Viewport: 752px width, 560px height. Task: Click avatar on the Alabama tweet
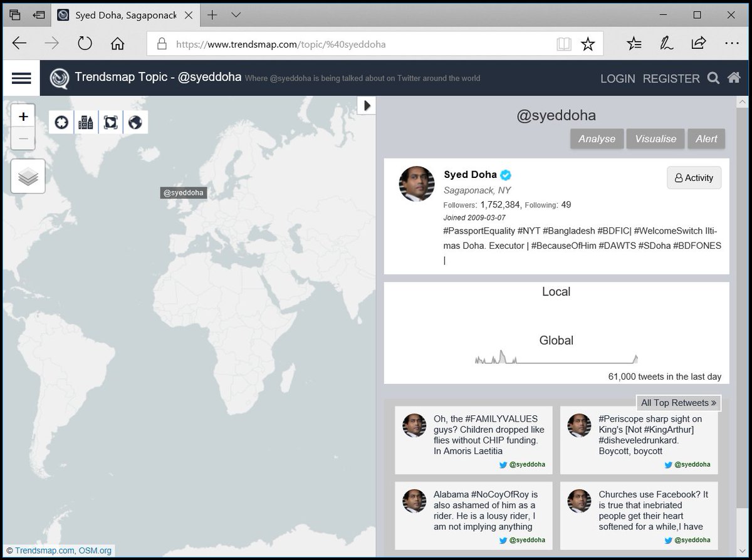(x=414, y=501)
